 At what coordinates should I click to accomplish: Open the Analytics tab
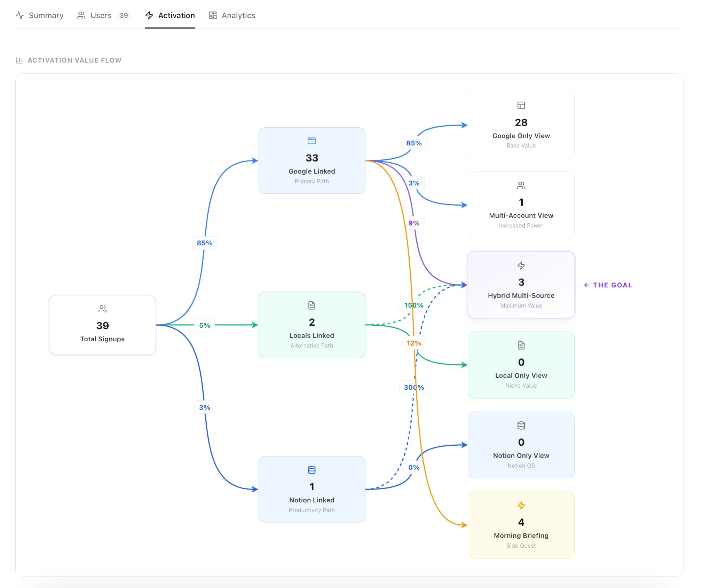238,15
